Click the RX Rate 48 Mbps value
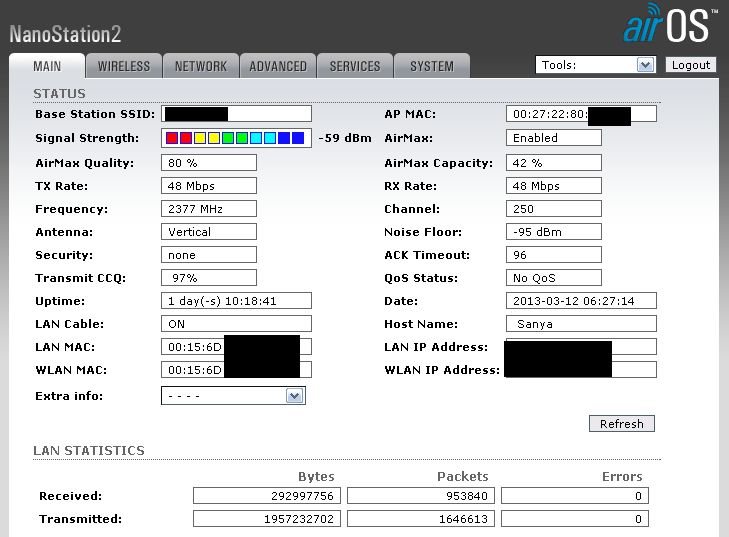 [554, 186]
